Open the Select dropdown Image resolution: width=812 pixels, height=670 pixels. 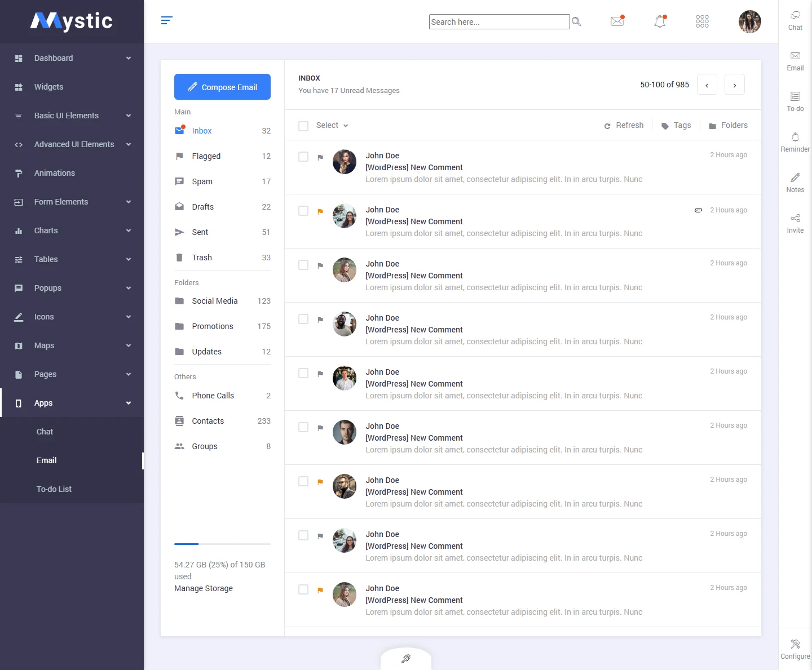[332, 125]
